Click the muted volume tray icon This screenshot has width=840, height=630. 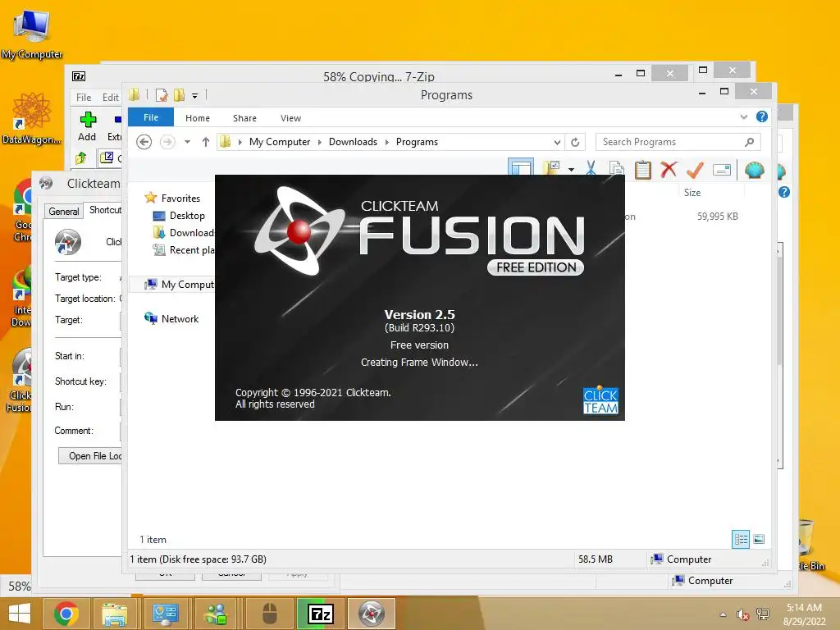click(742, 614)
